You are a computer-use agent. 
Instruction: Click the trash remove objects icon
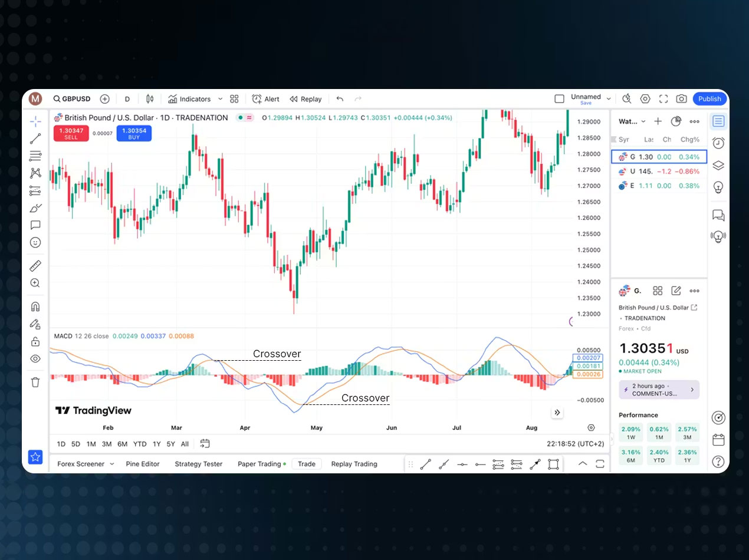point(35,382)
